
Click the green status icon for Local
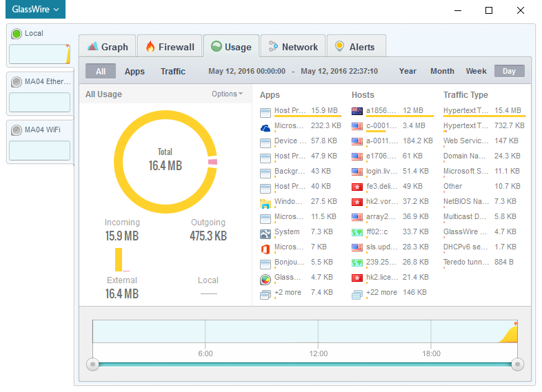pyautogui.click(x=17, y=34)
